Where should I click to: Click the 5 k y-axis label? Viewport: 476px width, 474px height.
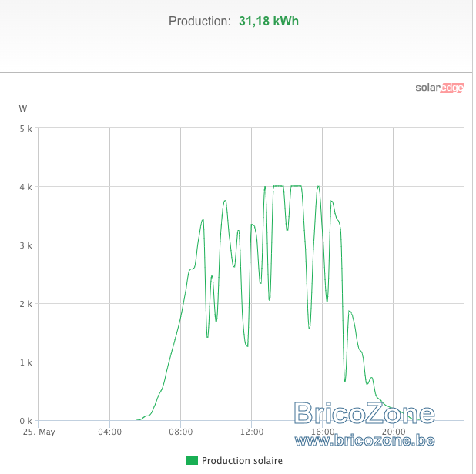click(x=26, y=129)
